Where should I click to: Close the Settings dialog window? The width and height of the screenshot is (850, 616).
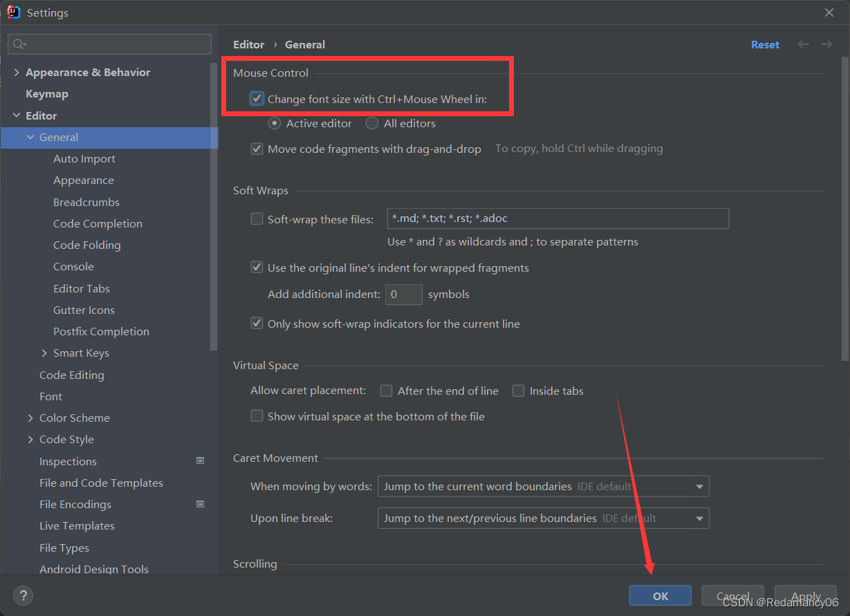point(829,12)
